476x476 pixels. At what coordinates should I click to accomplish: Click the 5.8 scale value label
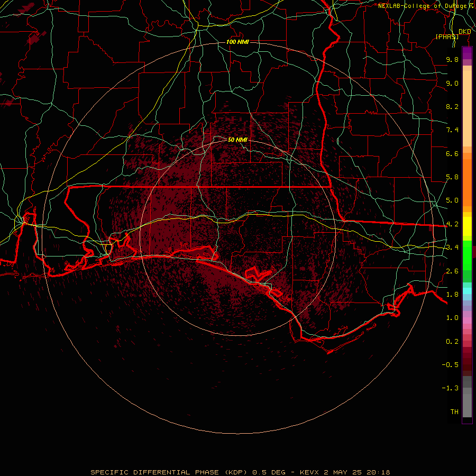452,177
